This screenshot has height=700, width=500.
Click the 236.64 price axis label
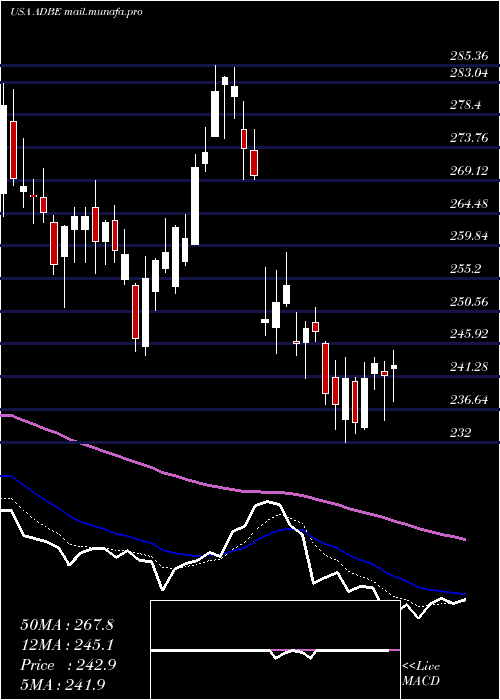tap(469, 400)
